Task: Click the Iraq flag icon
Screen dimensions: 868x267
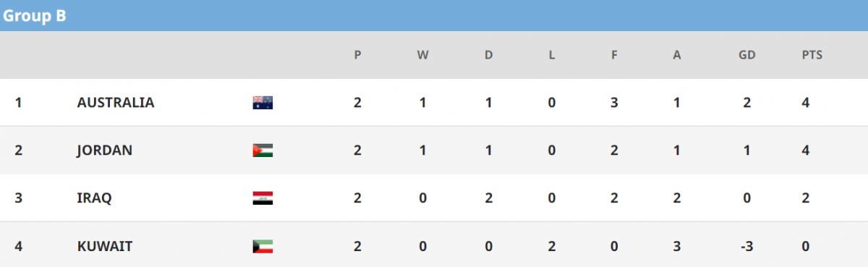Action: click(263, 198)
